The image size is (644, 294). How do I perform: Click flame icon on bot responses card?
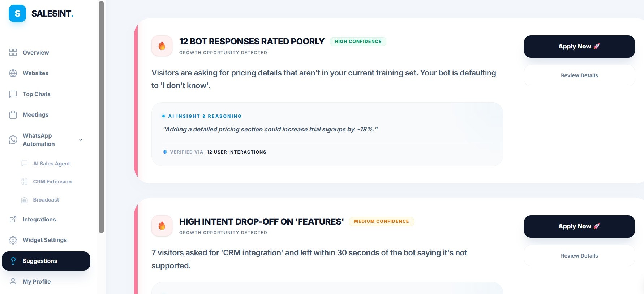point(162,46)
